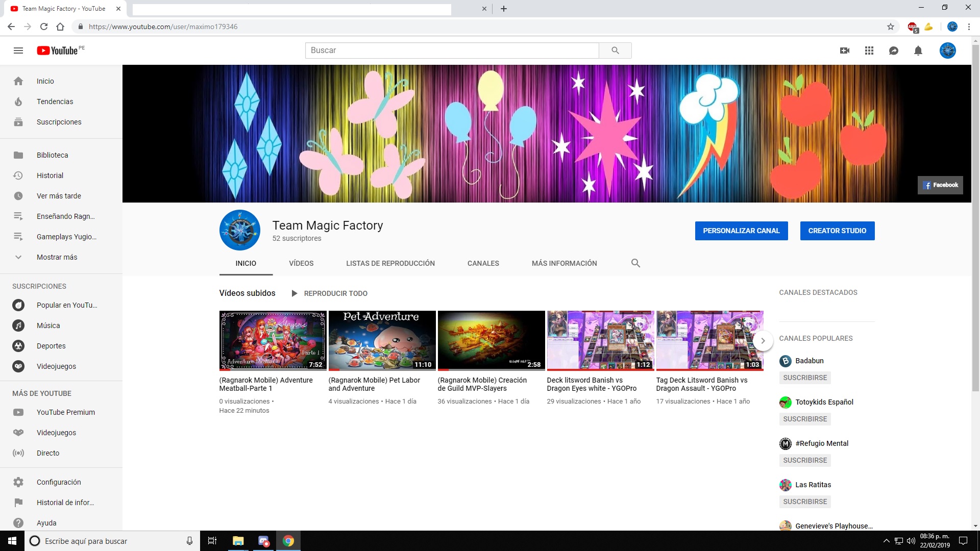Open a new browser tab

(x=504, y=9)
